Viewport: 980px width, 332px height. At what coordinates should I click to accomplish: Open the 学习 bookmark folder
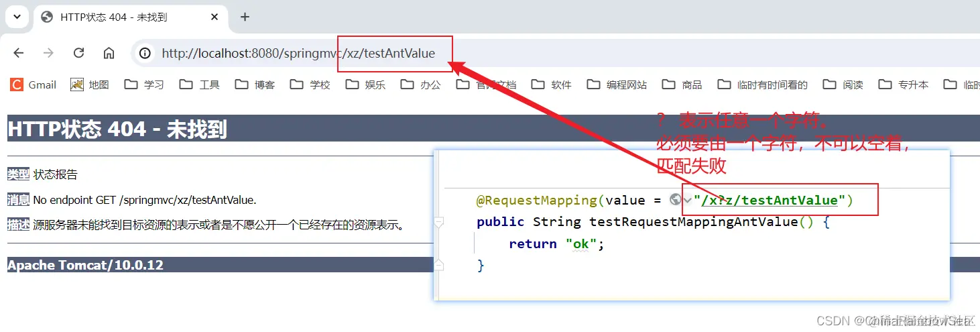(x=144, y=85)
